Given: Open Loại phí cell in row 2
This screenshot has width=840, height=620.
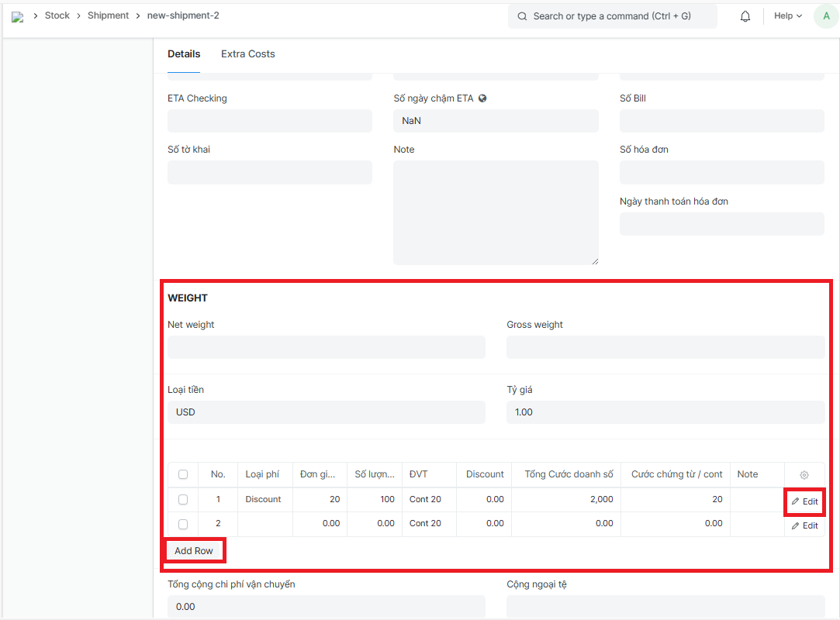Looking at the screenshot, I should [x=264, y=524].
